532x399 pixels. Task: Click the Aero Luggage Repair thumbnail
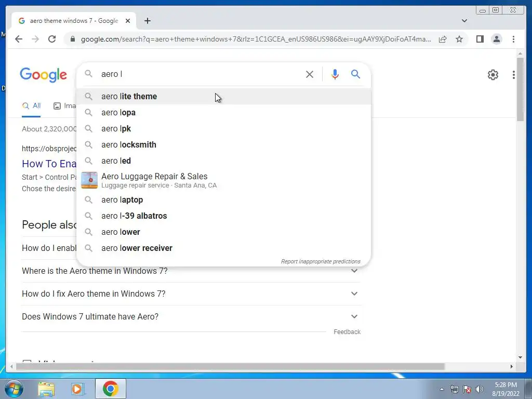tap(89, 180)
